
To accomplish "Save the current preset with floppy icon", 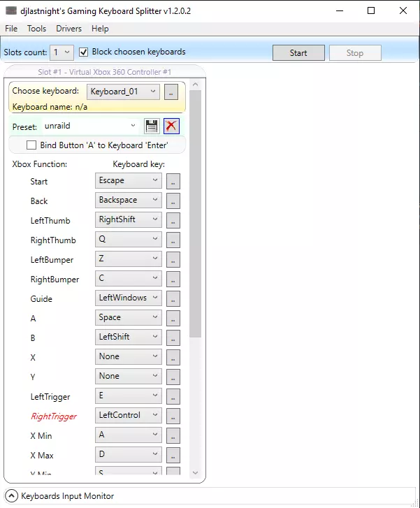I will (x=152, y=126).
